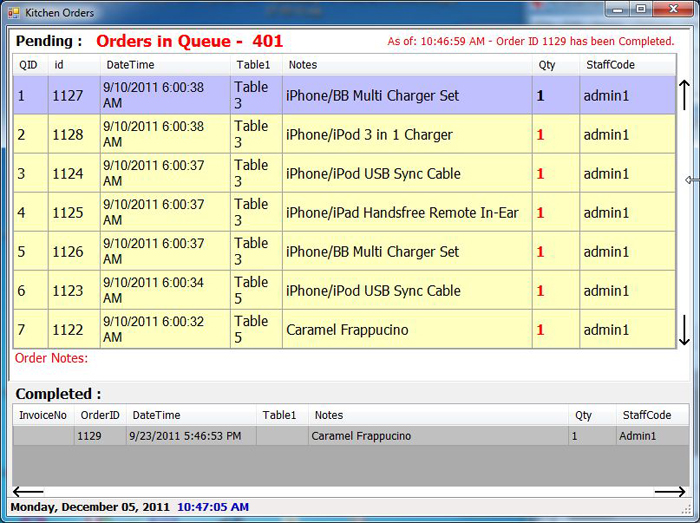This screenshot has width=700, height=523.
Task: Click QID cell '7' in pending list
Action: click(x=30, y=329)
